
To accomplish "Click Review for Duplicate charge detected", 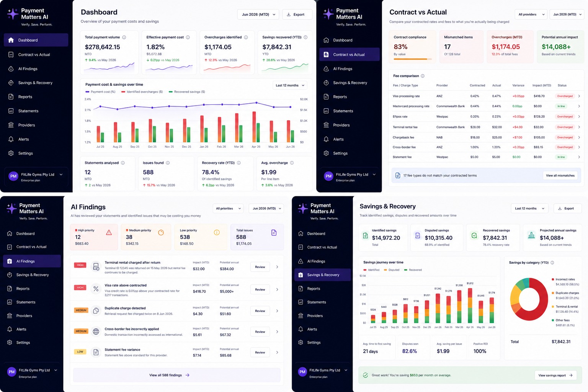I will [260, 311].
